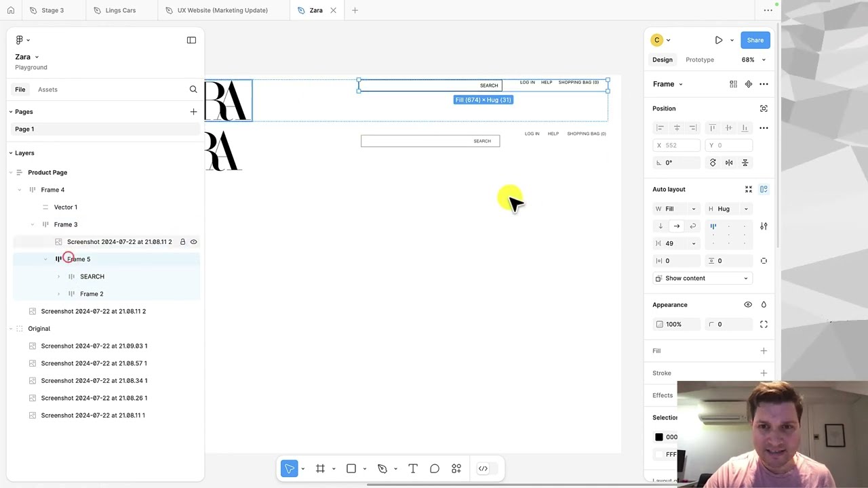Set auto layout direction to vertical
This screenshot has width=868, height=488.
coord(660,226)
